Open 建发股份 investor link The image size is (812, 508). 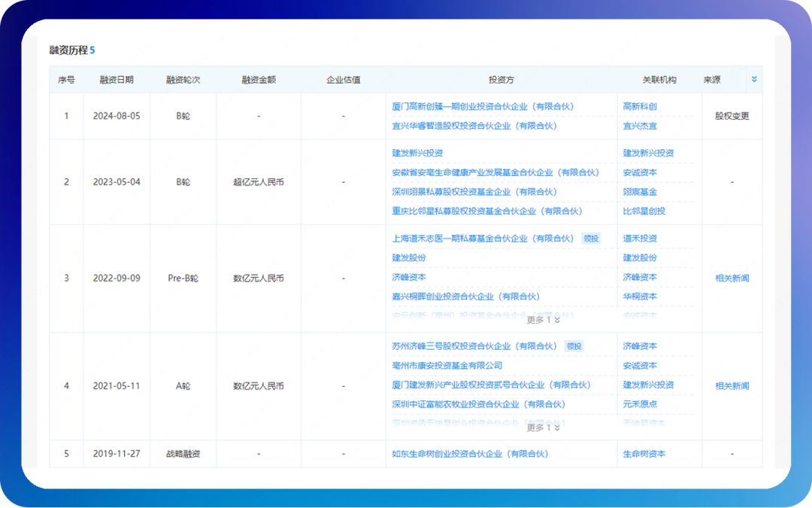pos(408,257)
